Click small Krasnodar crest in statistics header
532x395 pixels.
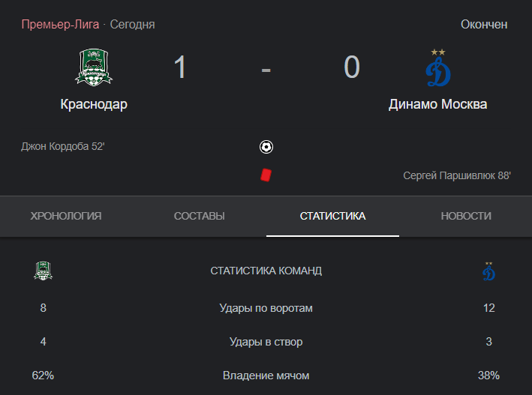43,271
